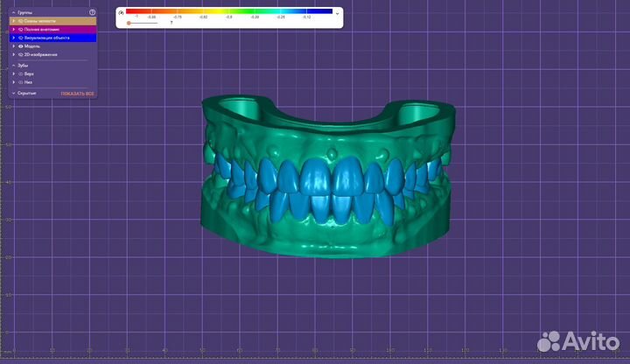Collapse the color scale panel chevron
This screenshot has width=630, height=364.
point(338,13)
